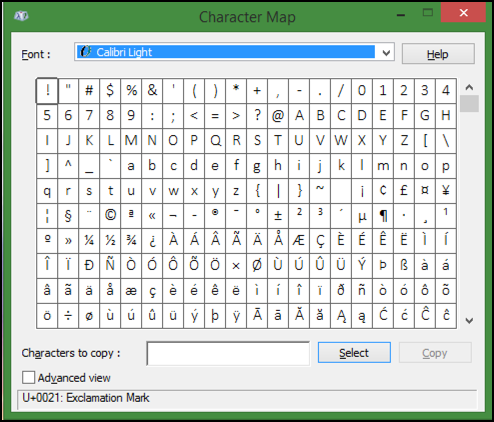Click the Copy button

tap(435, 353)
